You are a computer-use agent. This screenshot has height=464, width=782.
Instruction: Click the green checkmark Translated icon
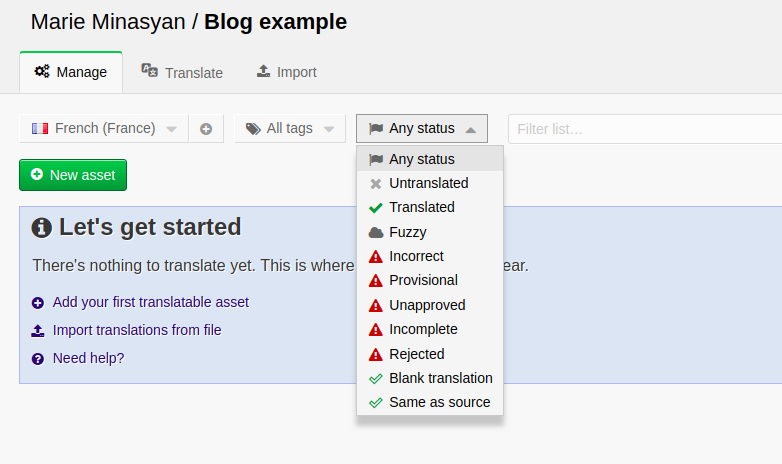376,208
